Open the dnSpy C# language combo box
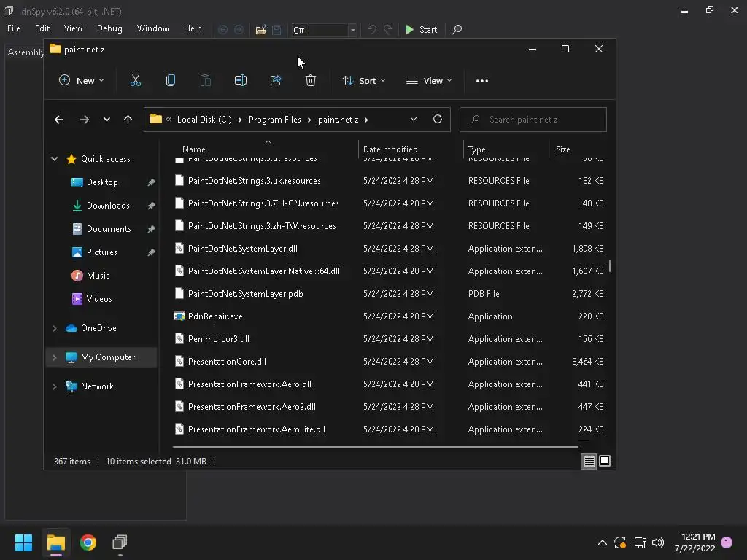747x560 pixels. tap(324, 30)
